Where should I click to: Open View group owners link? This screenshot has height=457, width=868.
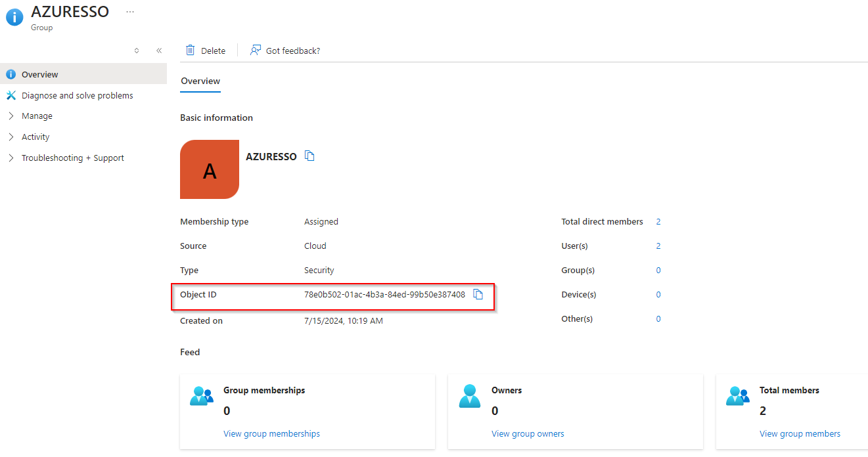[x=528, y=433]
